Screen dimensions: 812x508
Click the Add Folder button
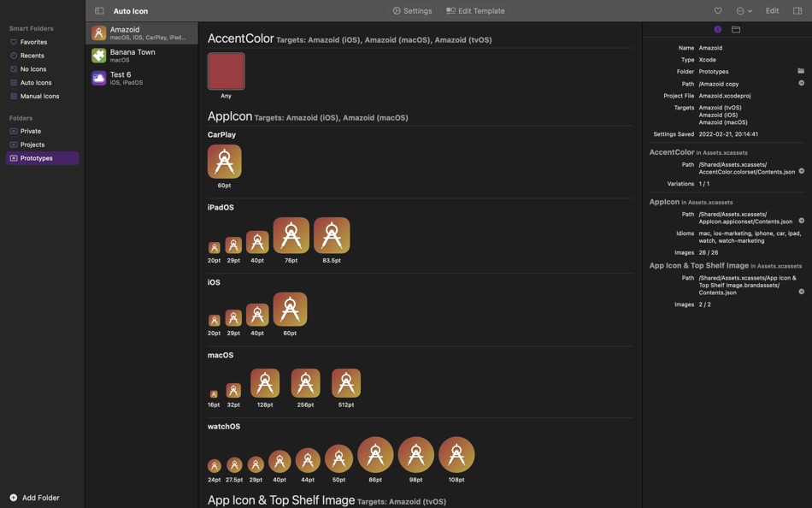point(35,498)
